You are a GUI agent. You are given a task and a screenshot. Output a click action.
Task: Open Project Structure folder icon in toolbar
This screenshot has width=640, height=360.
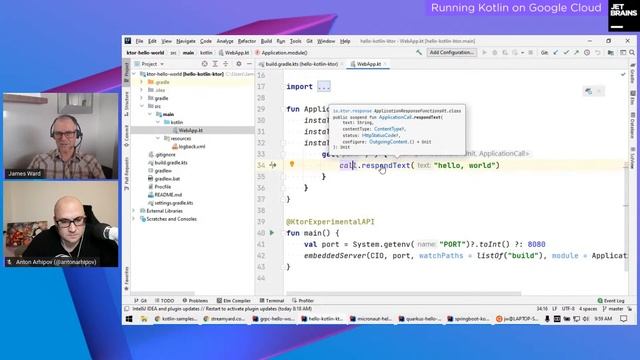click(x=611, y=52)
